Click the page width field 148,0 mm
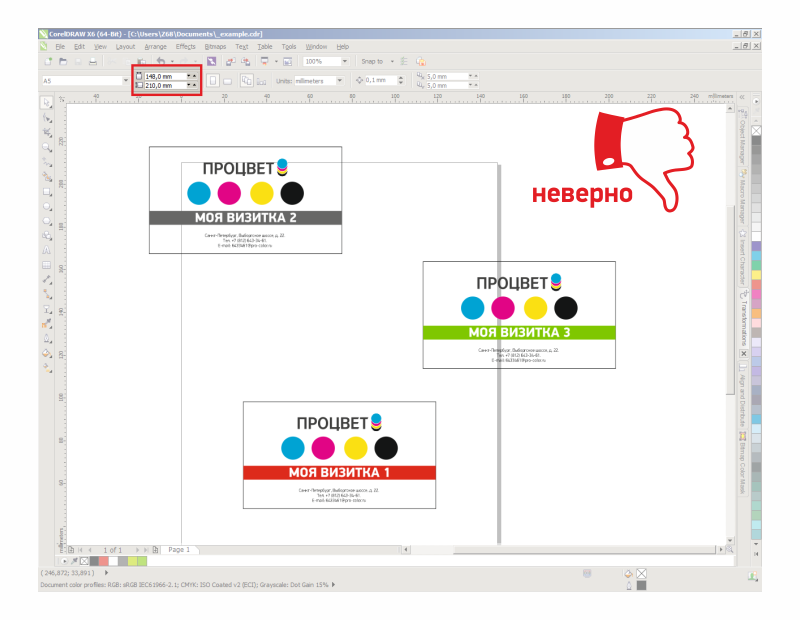This screenshot has width=800, height=620. pos(165,76)
